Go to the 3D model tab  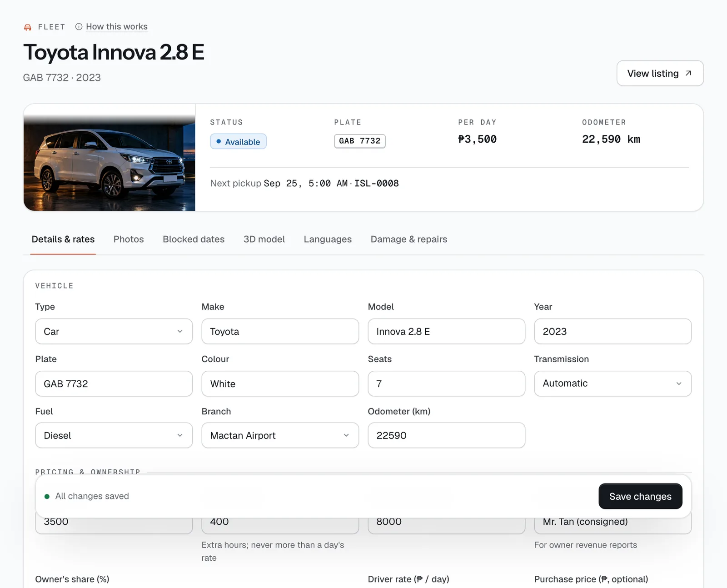tap(264, 239)
